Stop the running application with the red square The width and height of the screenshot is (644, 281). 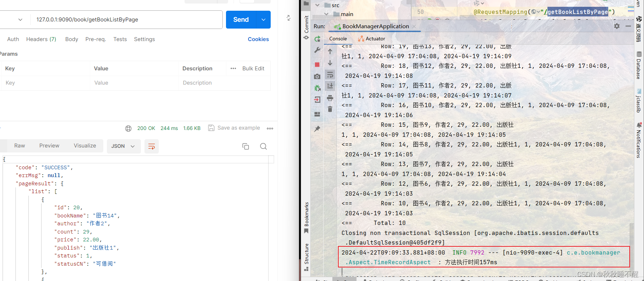point(317,65)
